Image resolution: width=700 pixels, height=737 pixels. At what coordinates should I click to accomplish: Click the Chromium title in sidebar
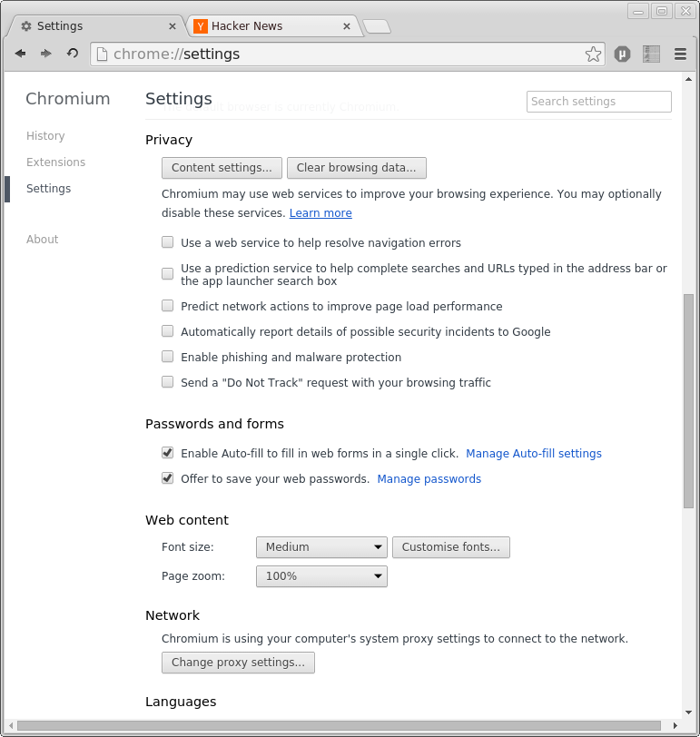68,99
